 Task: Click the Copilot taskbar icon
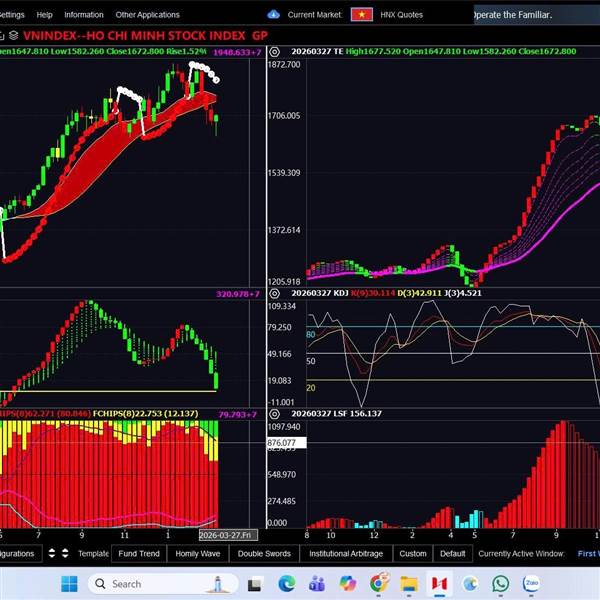pyautogui.click(x=348, y=583)
